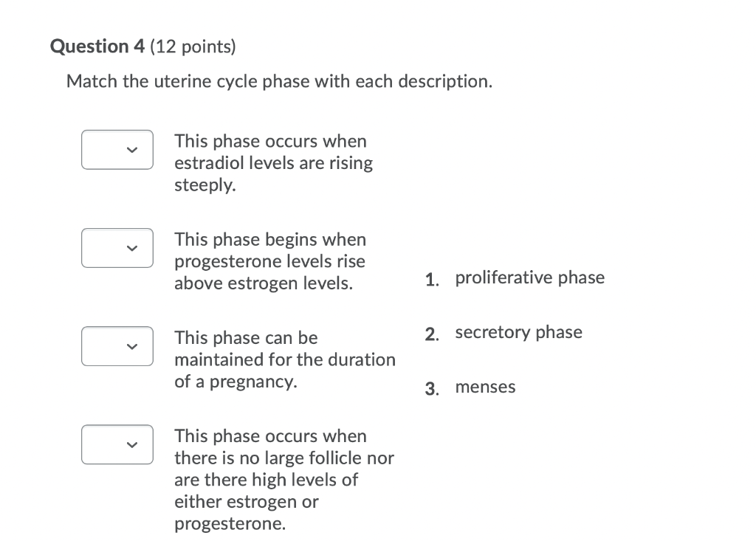The image size is (756, 541).
Task: Select the 'menses' option text
Action: click(x=485, y=386)
